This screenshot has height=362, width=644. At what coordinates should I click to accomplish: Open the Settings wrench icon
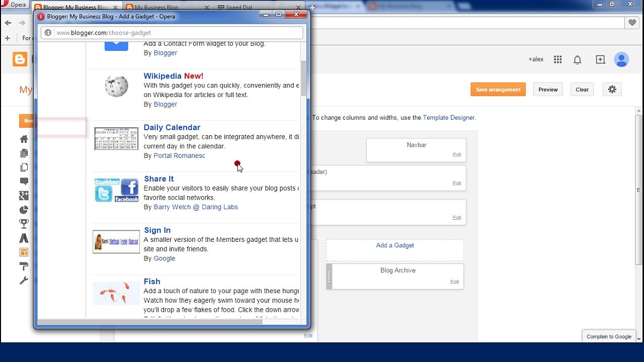click(x=24, y=281)
